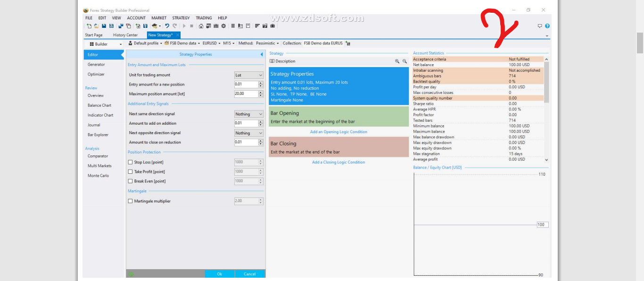Click the Ok button
644x281 pixels.
tap(219, 274)
